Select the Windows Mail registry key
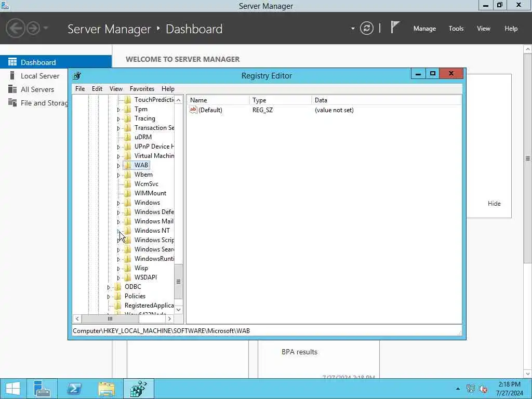 [154, 221]
